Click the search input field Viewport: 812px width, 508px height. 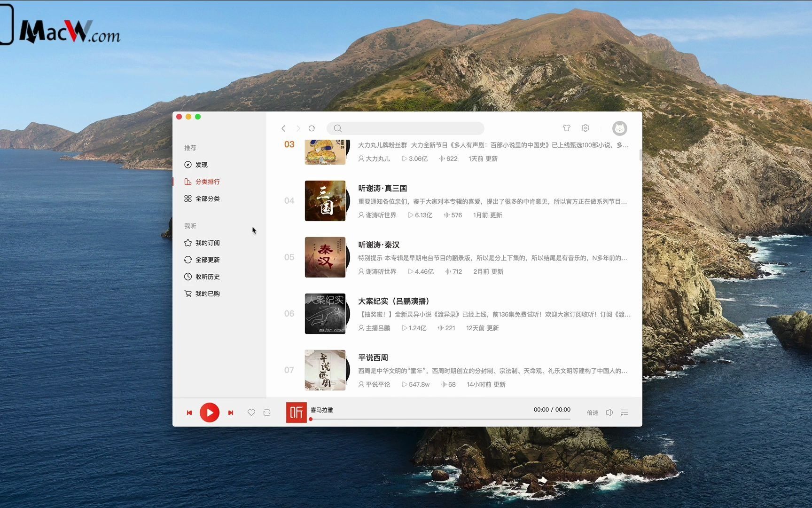(406, 128)
